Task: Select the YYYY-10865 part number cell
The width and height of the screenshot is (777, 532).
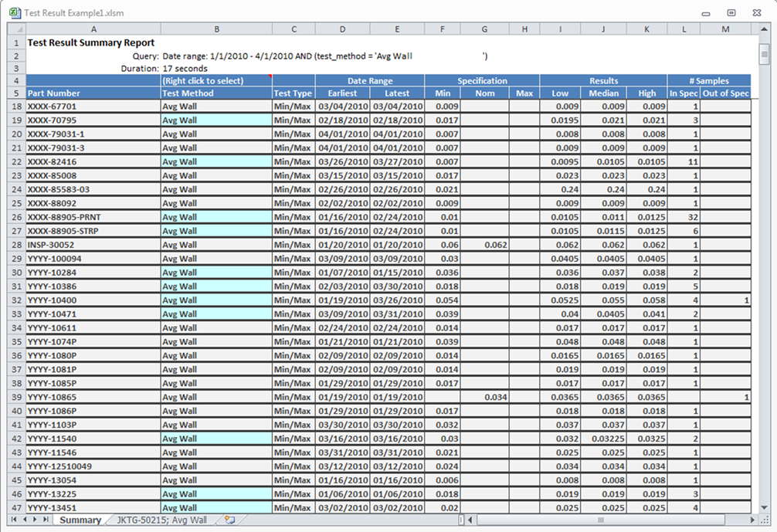Action: tap(93, 398)
